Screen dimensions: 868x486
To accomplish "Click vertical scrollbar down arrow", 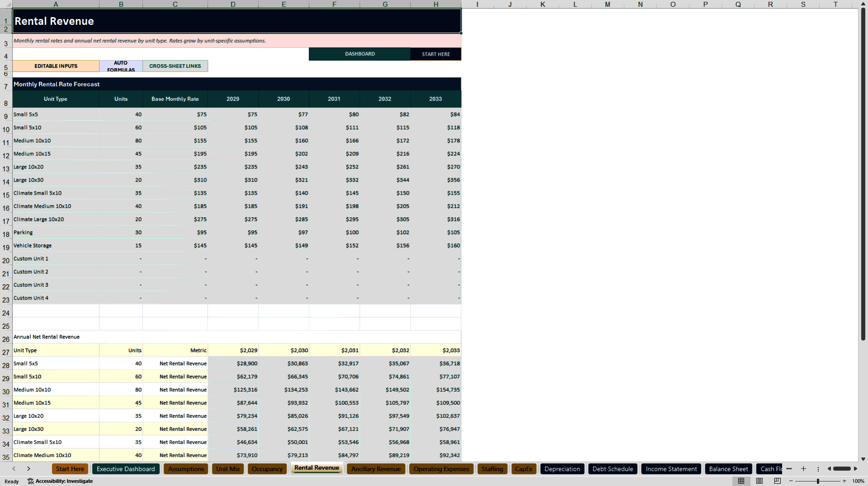I will 863,459.
